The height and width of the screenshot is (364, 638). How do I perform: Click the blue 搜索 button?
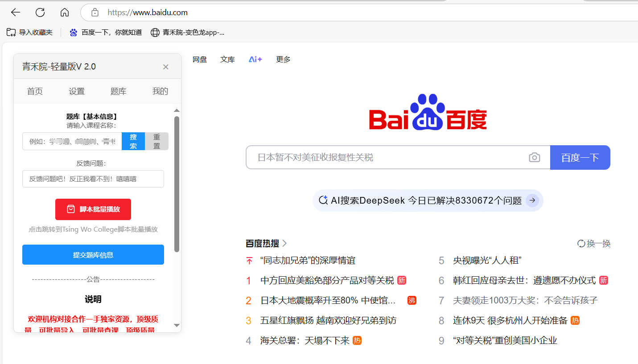pyautogui.click(x=133, y=141)
